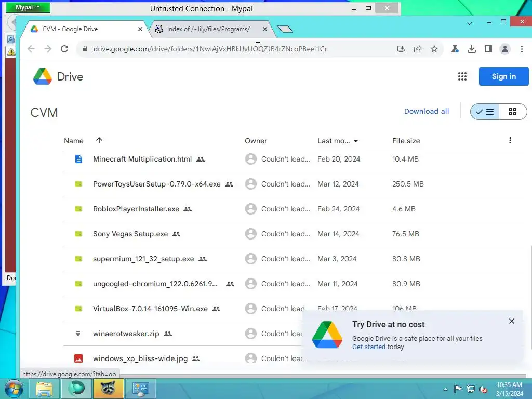532x399 pixels.
Task: Switch to list layout view
Action: [485, 112]
